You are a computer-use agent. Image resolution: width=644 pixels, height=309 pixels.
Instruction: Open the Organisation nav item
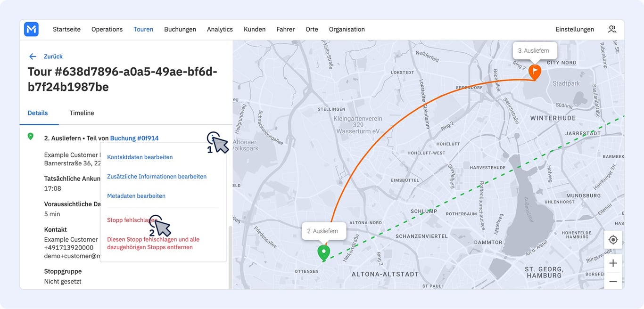(x=347, y=29)
